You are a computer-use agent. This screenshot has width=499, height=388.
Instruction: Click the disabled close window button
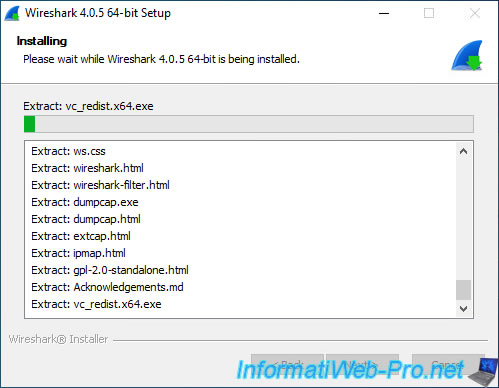tap(475, 13)
